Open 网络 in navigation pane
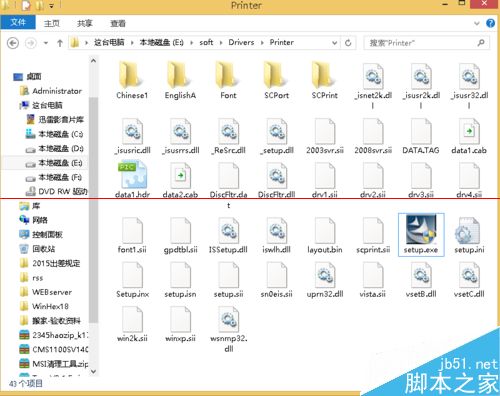 click(33, 220)
